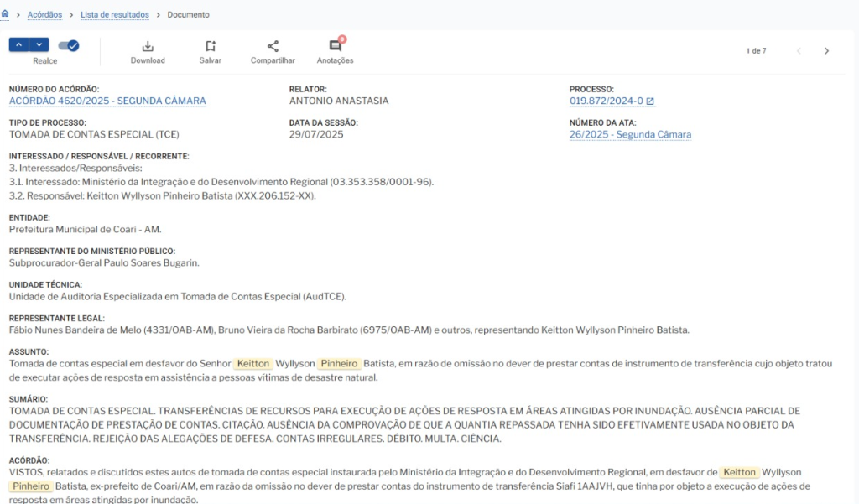Download the acórdão document
859x504 pixels.
coord(148,47)
